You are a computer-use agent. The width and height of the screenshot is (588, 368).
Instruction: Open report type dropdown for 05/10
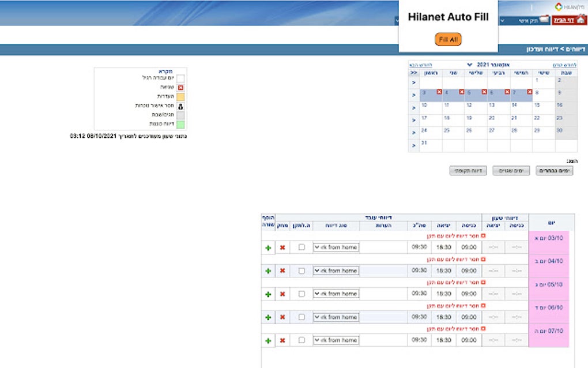(336, 294)
